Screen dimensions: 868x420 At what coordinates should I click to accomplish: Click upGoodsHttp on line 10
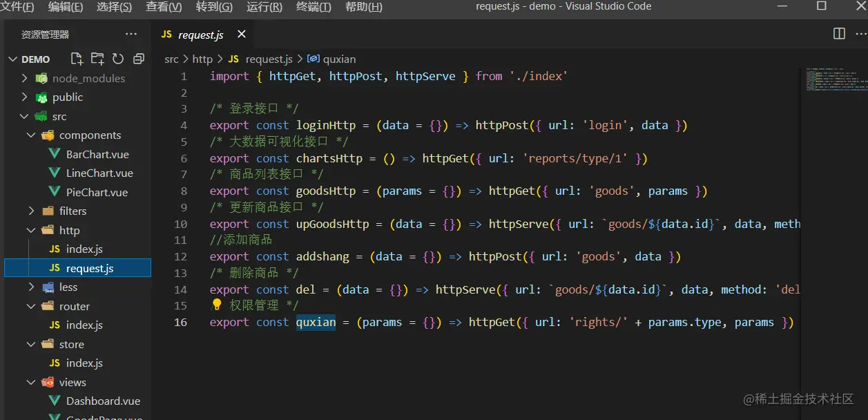(x=333, y=224)
